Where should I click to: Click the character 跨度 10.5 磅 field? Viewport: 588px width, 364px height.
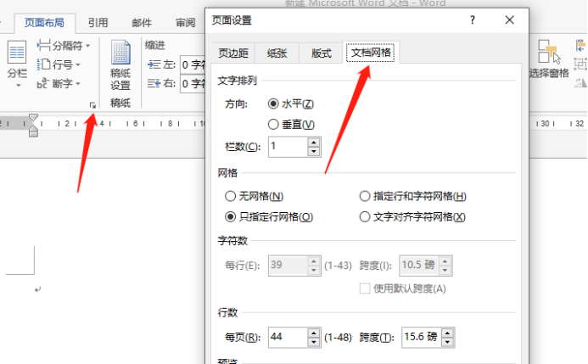[x=419, y=266]
